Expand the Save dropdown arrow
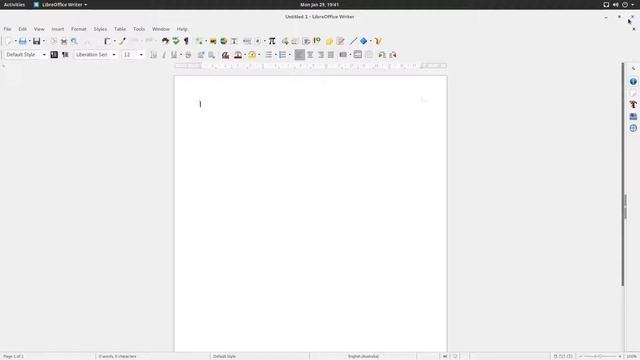 point(44,41)
